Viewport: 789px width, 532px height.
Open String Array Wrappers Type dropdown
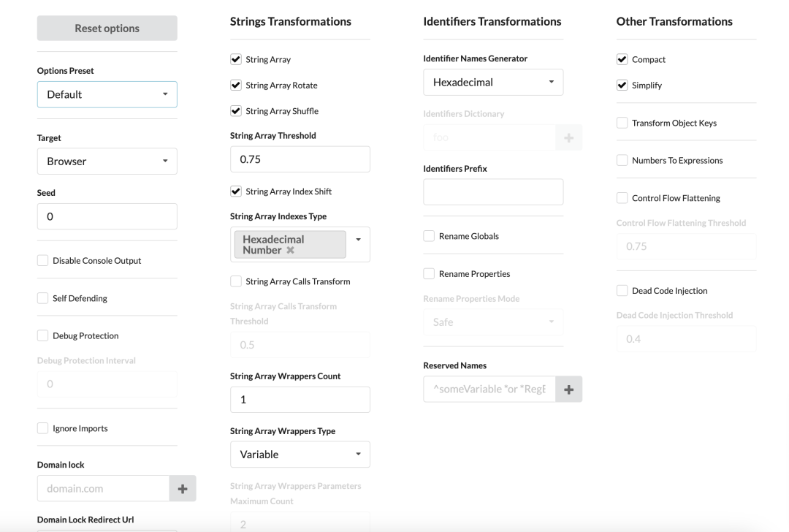pos(300,455)
